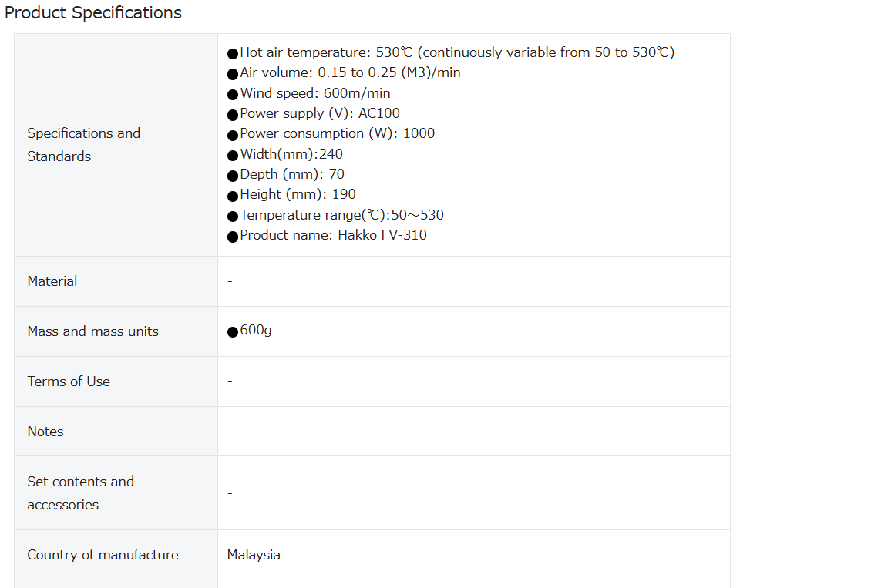Click the Country of manufacture label
Screen dimensions: 888x588
[x=103, y=555]
